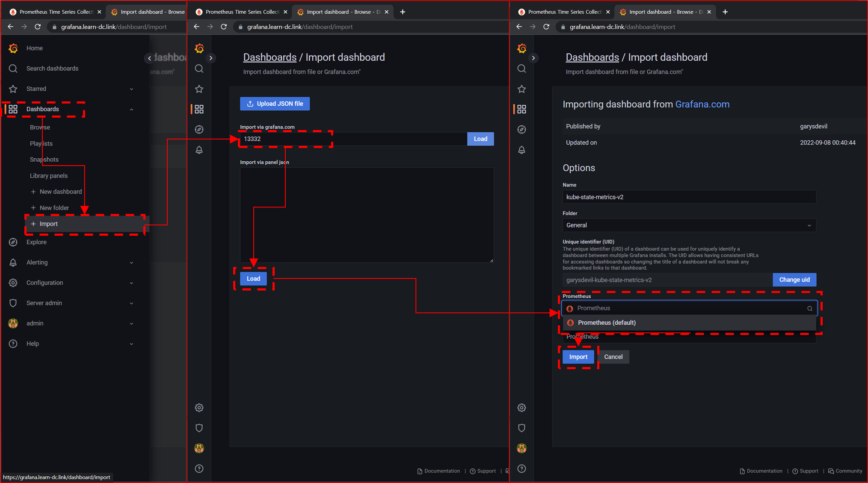Click the Grafana logo in the left sidebar
This screenshot has width=868, height=483.
[x=13, y=48]
